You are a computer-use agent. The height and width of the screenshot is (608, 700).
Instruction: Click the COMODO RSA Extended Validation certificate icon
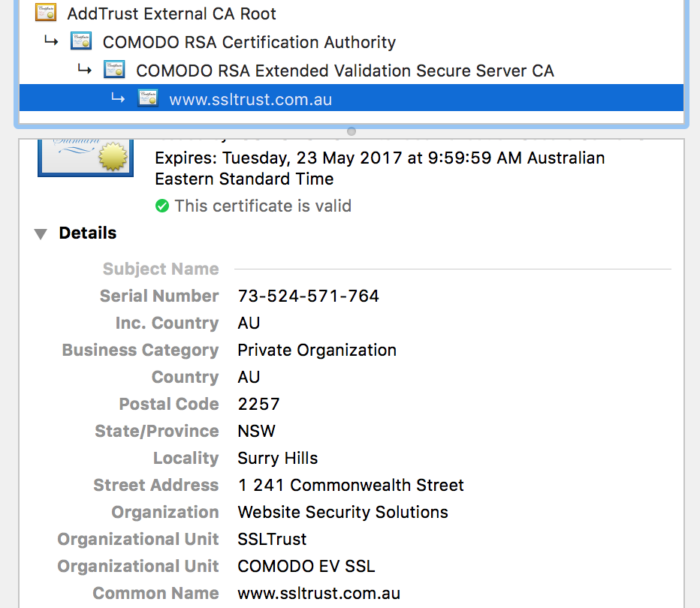pyautogui.click(x=114, y=70)
